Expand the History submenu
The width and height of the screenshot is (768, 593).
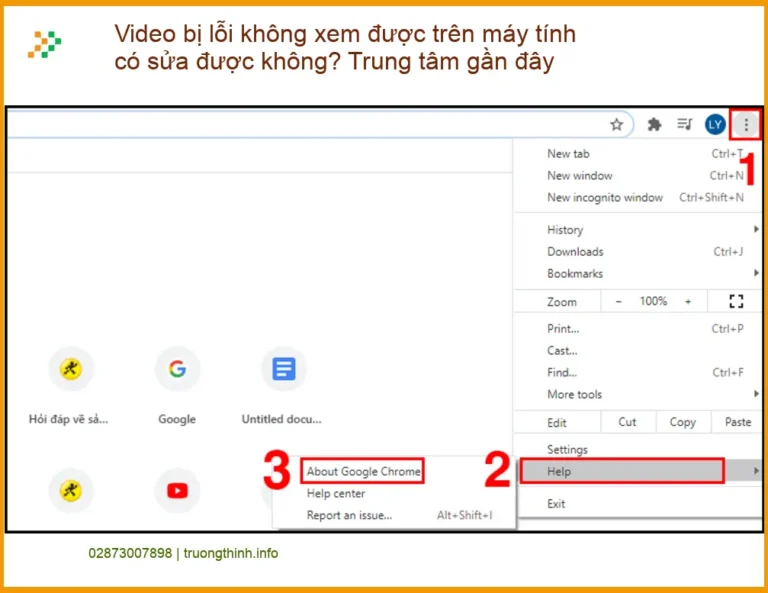click(x=638, y=230)
